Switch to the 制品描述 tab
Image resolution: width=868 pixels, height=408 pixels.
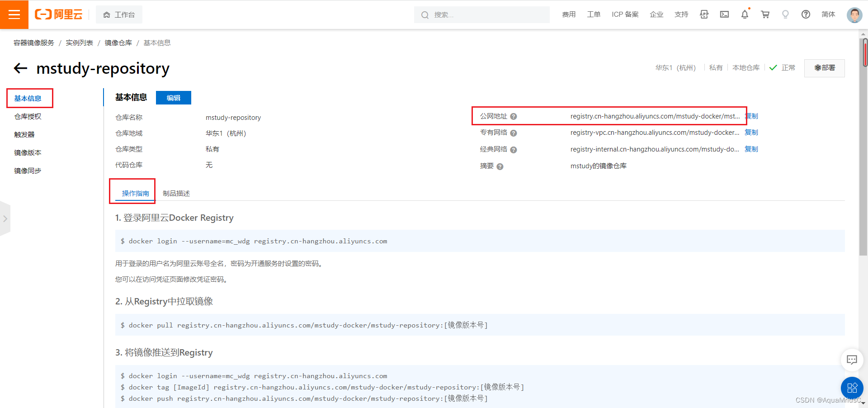click(x=176, y=193)
